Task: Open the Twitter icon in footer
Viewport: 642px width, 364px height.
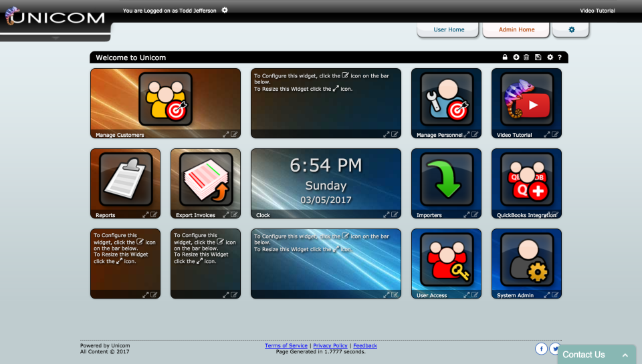Action: tap(555, 349)
